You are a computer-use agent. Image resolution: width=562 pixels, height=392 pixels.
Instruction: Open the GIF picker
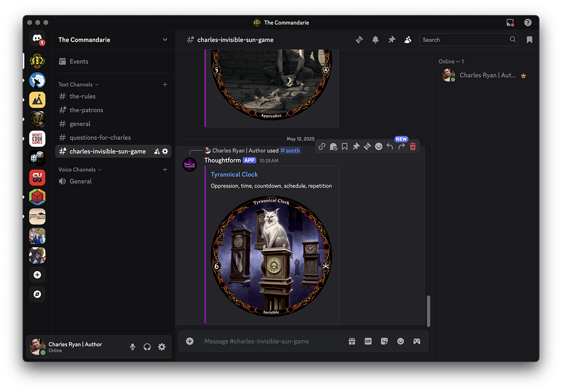[x=368, y=341]
